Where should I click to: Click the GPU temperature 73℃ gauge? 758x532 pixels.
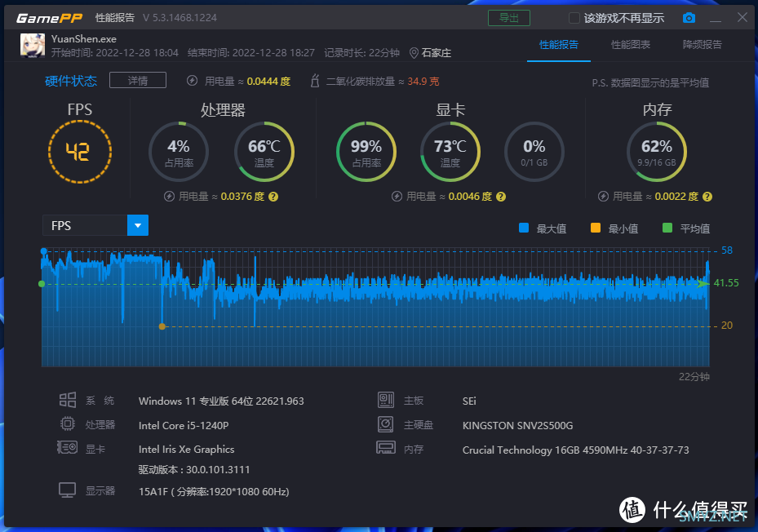click(x=450, y=152)
